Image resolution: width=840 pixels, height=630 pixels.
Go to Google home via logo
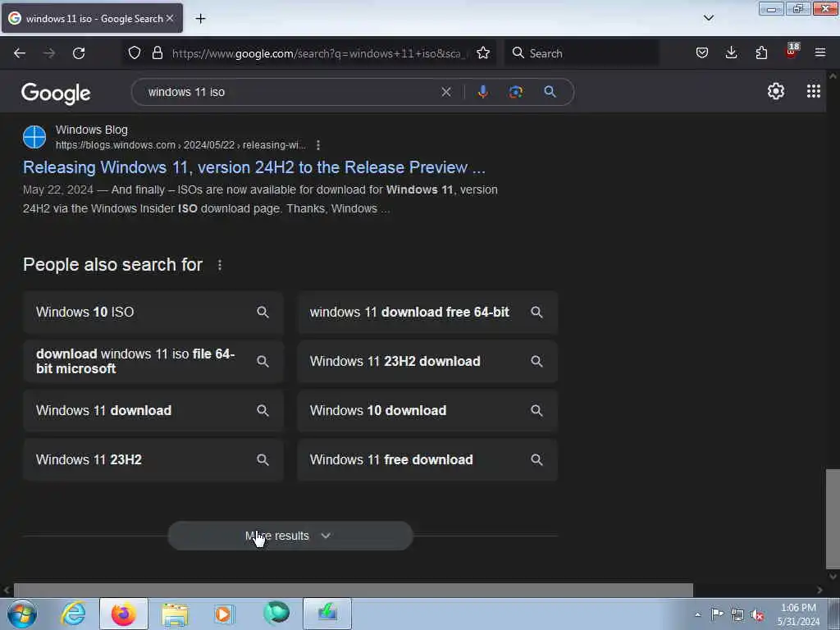pyautogui.click(x=56, y=94)
